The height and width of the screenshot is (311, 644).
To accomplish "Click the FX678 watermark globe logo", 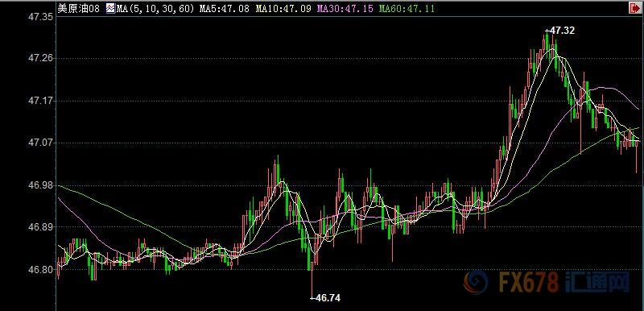I will tap(476, 283).
